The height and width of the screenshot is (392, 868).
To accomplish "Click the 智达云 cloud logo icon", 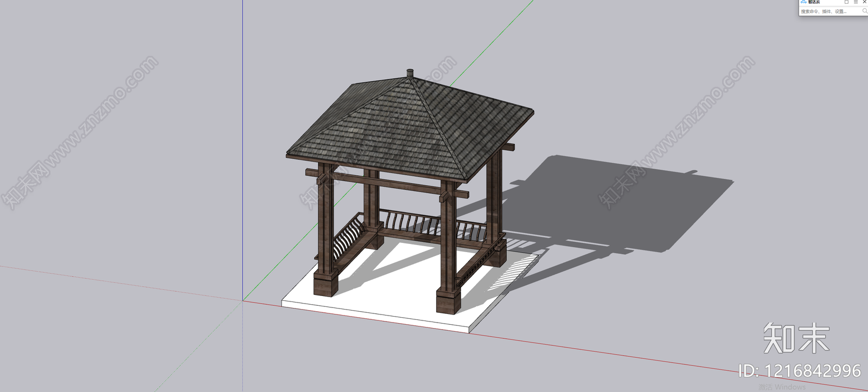I will point(803,2).
